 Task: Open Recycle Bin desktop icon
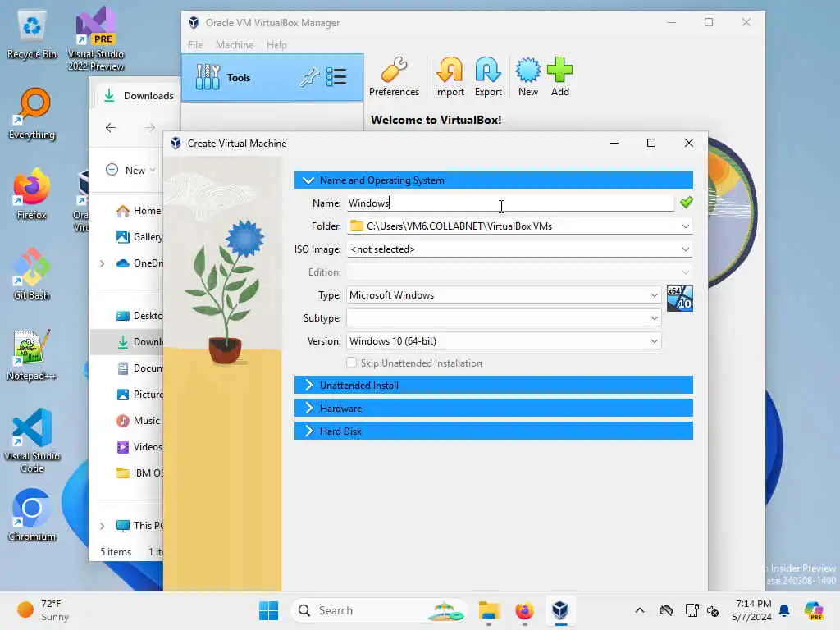[x=32, y=35]
